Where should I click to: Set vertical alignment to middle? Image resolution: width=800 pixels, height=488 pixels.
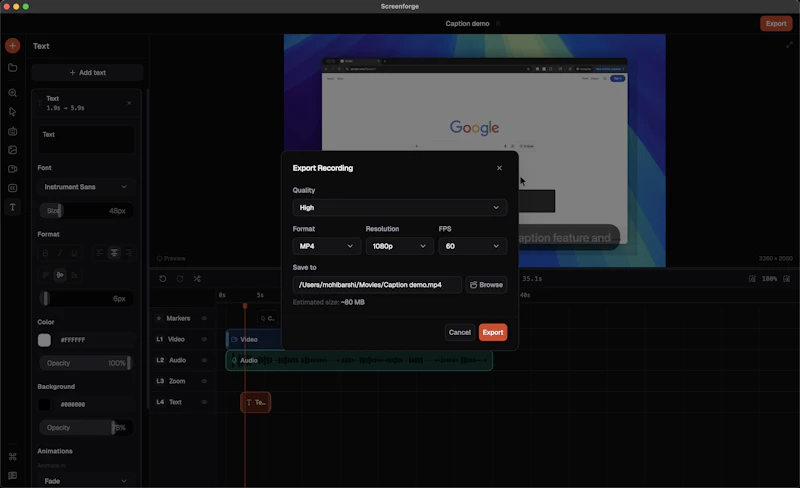coord(60,275)
